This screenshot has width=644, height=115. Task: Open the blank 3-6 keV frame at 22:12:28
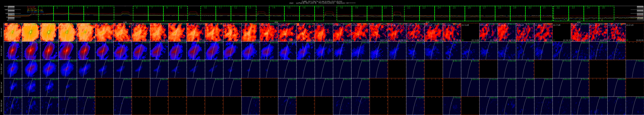pyautogui.click(x=470, y=32)
